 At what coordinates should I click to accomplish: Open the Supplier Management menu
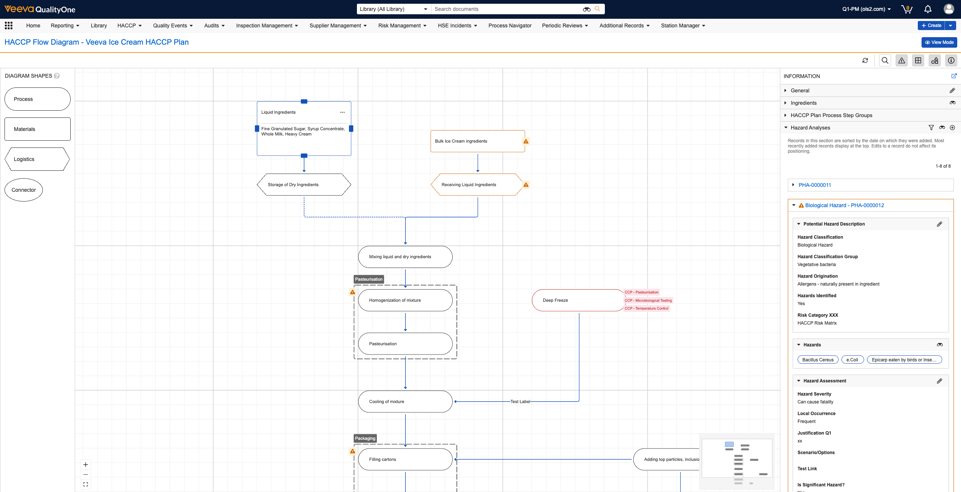(x=338, y=26)
